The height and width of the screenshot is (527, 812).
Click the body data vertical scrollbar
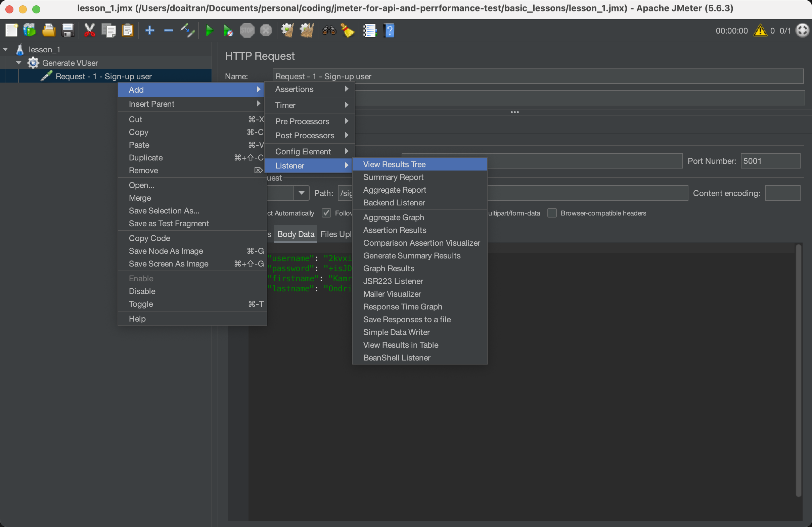coord(798,370)
